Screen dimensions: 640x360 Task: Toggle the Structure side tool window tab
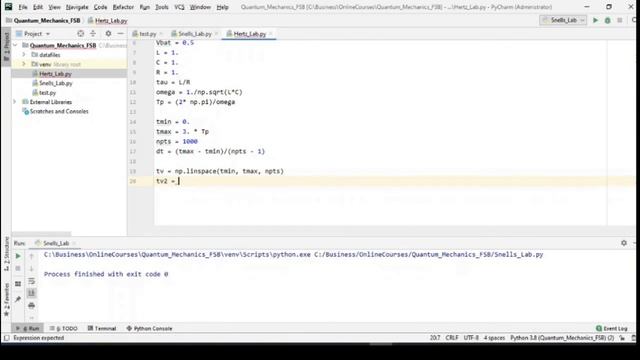point(6,254)
